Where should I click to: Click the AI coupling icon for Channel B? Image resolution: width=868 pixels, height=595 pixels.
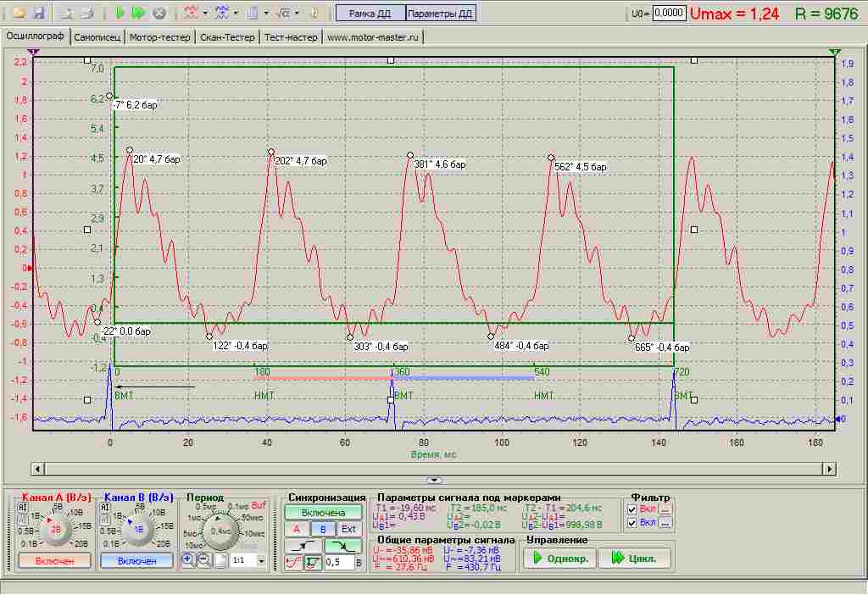[x=105, y=507]
